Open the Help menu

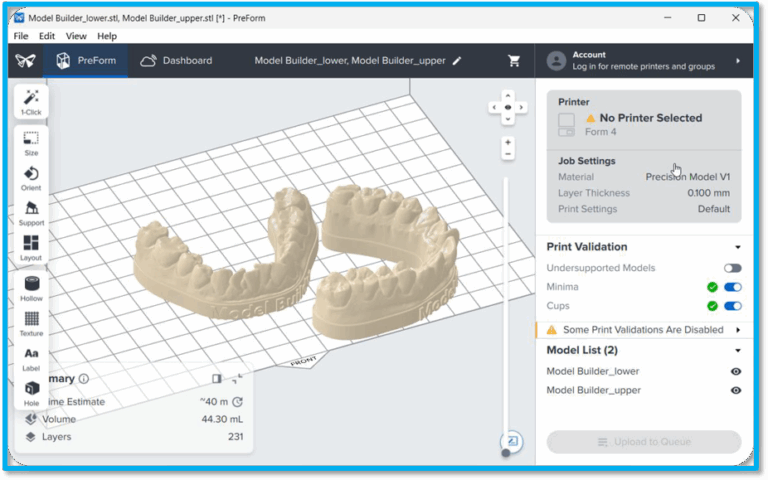(x=107, y=36)
